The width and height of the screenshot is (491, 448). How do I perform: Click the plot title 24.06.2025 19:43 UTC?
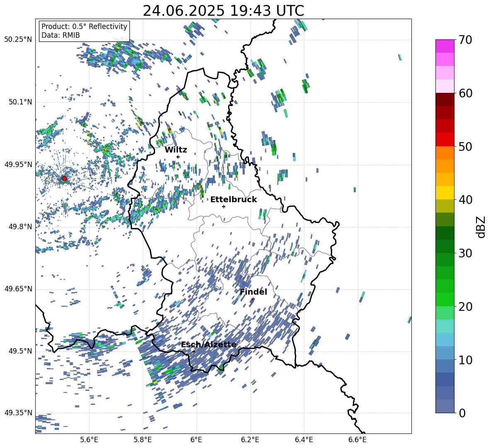point(224,11)
